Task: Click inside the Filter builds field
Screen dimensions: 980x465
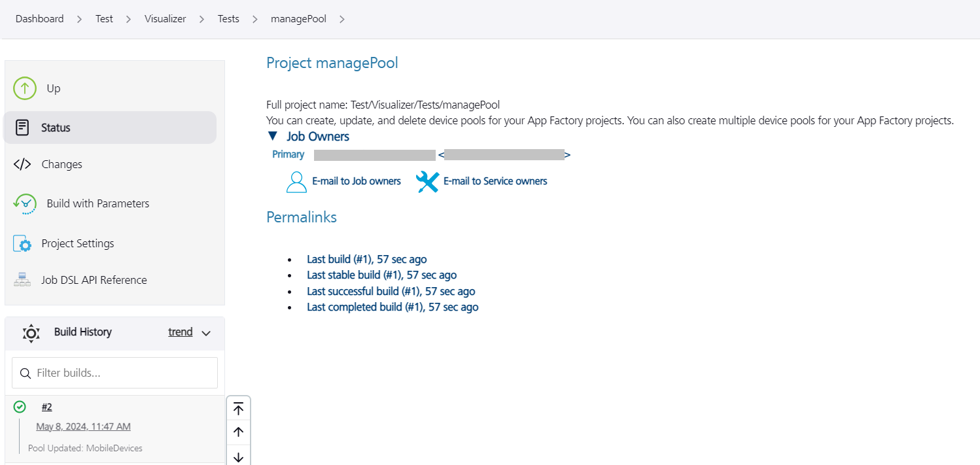Action: 114,373
